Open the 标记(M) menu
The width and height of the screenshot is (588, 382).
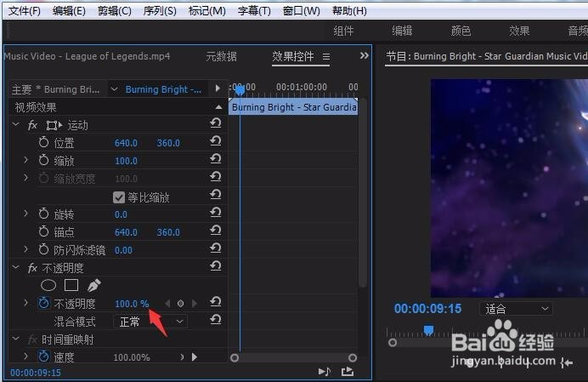tap(207, 11)
